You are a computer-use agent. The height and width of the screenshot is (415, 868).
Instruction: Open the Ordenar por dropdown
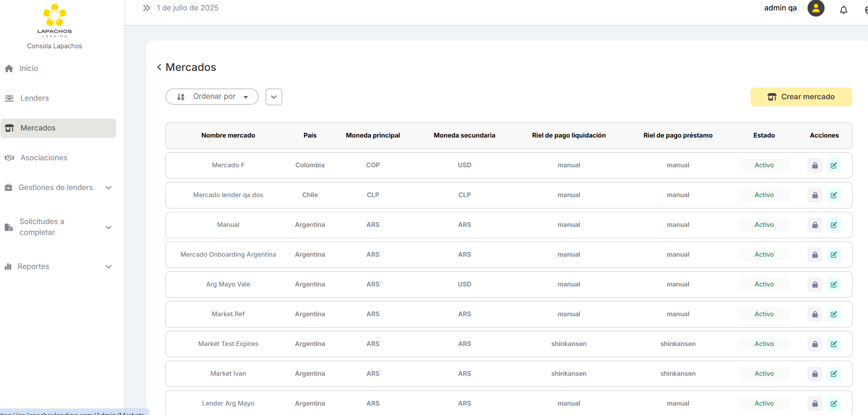pyautogui.click(x=212, y=97)
